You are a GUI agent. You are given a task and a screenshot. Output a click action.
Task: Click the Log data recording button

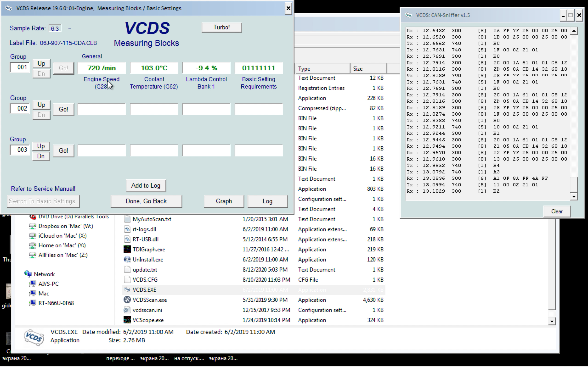click(268, 201)
